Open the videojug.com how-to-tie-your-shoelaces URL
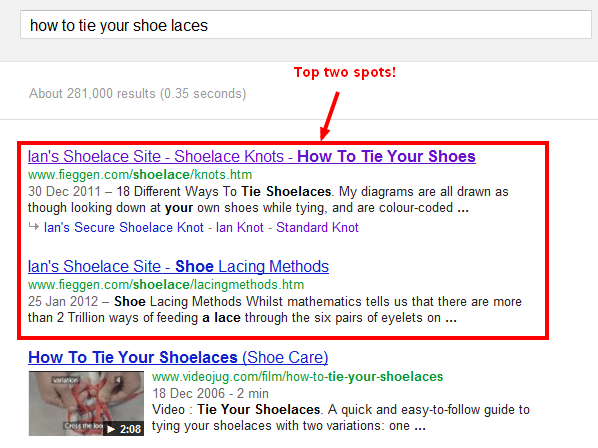This screenshot has width=598, height=448. click(x=297, y=377)
